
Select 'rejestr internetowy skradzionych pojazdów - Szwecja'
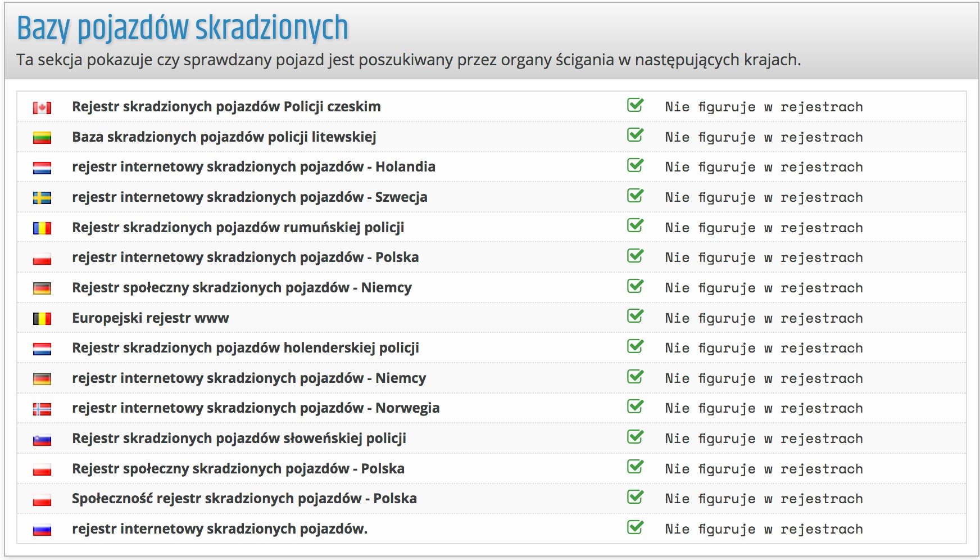[x=249, y=197]
